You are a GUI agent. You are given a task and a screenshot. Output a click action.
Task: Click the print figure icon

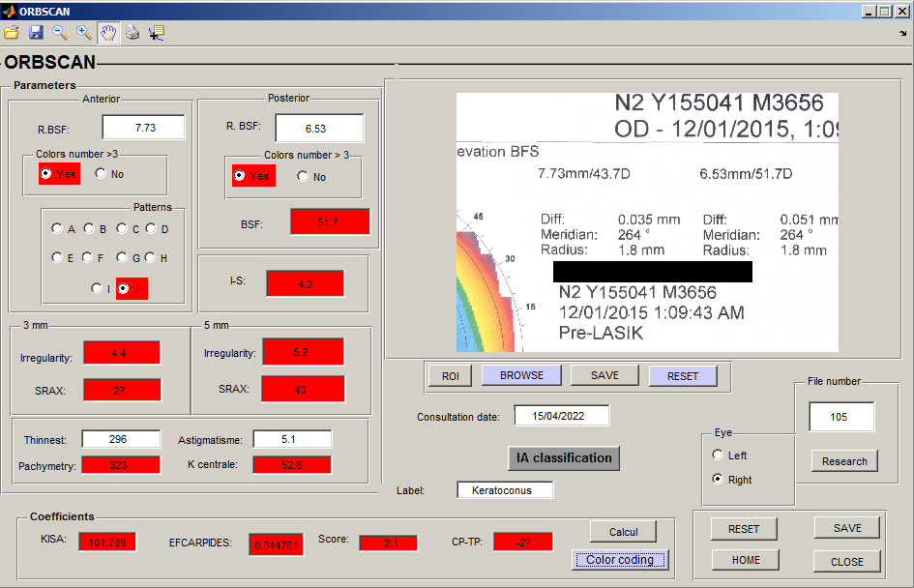click(133, 33)
